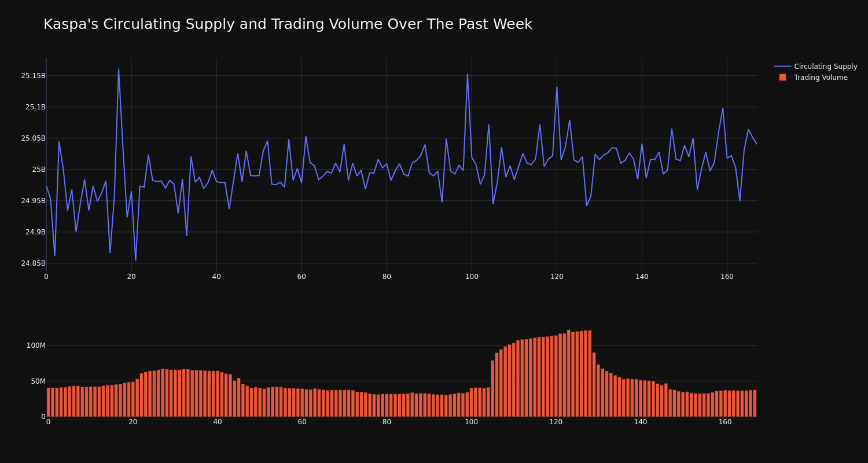Click the 100M volume axis label
Screen dimensions: 868x463
click(36, 346)
